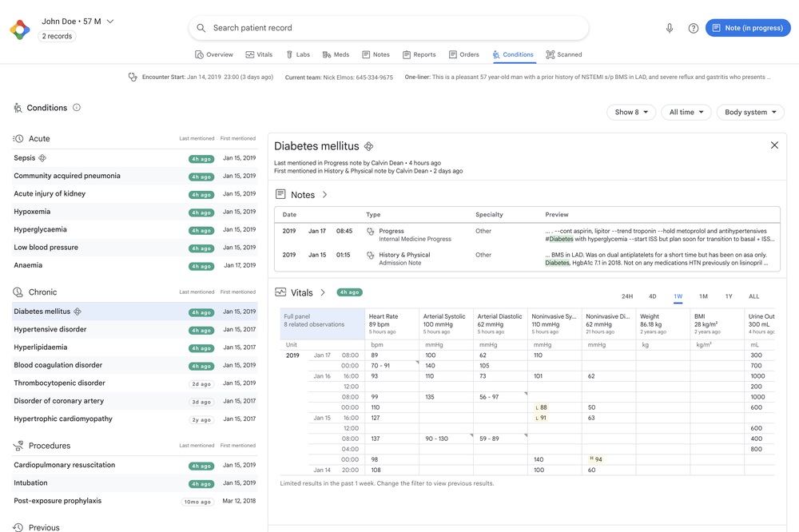The image size is (799, 532).
Task: Click the Progress note type icon
Action: pos(370,232)
